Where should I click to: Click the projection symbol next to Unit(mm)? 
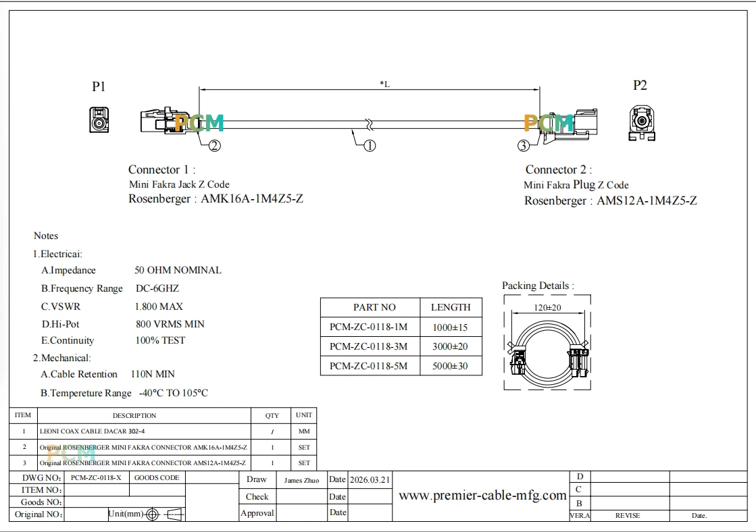pyautogui.click(x=166, y=514)
